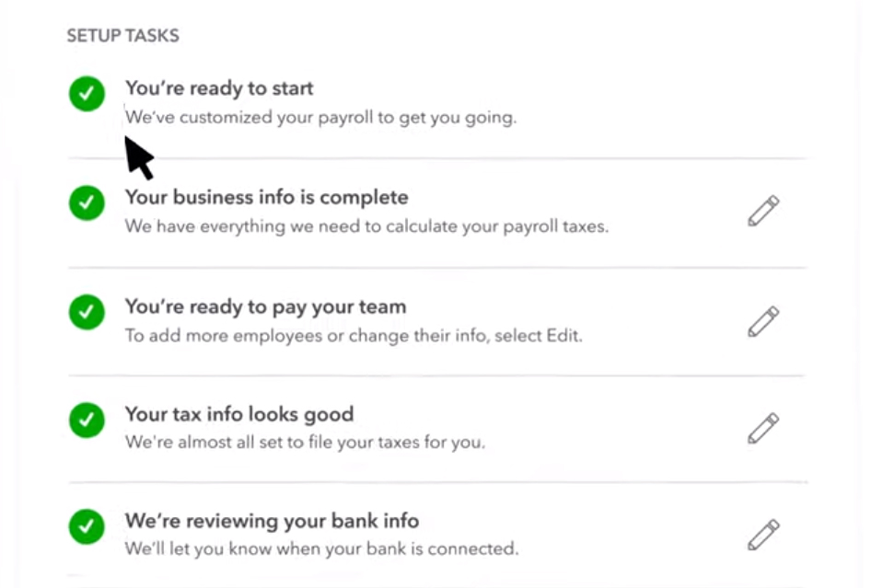Toggle the completion check for bank info review

coord(86,525)
